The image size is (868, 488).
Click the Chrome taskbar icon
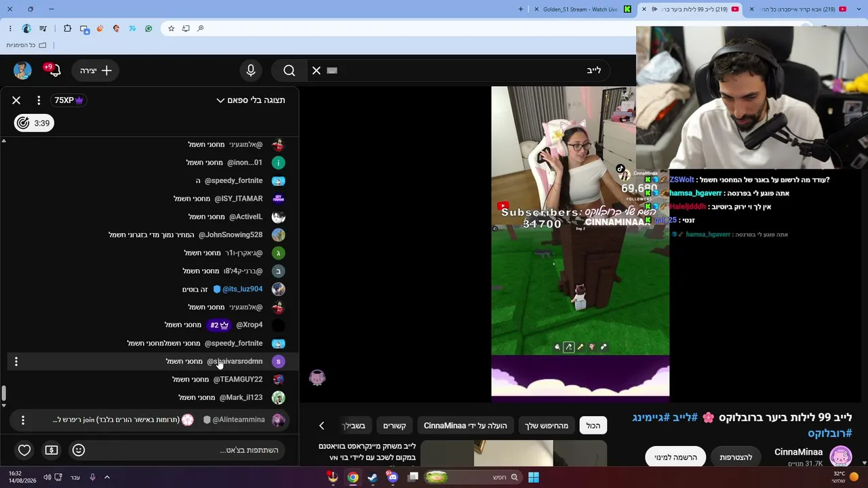coord(353,477)
